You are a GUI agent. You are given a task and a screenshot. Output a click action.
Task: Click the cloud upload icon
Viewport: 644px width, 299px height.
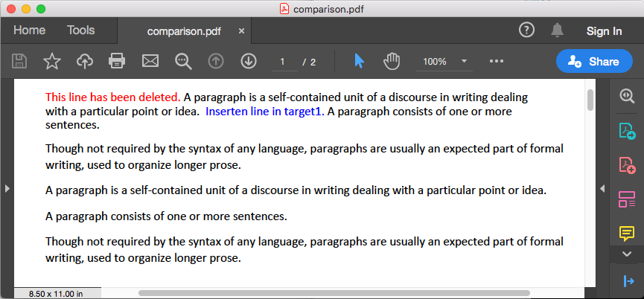[x=84, y=62]
